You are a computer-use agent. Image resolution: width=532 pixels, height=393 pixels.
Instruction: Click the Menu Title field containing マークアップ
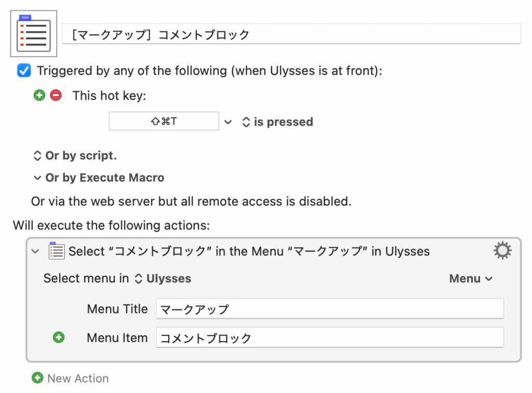[329, 309]
